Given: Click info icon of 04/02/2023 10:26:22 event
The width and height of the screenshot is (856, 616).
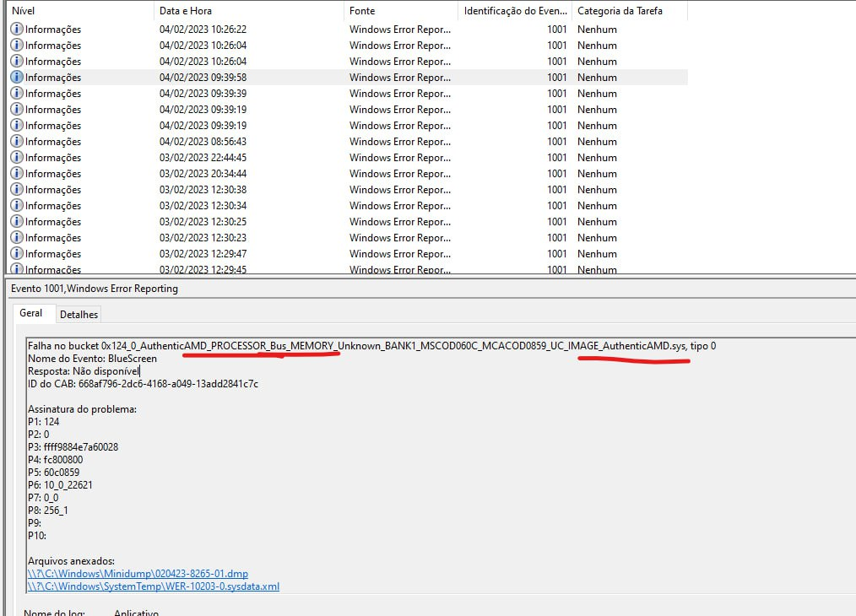Looking at the screenshot, I should [x=17, y=29].
